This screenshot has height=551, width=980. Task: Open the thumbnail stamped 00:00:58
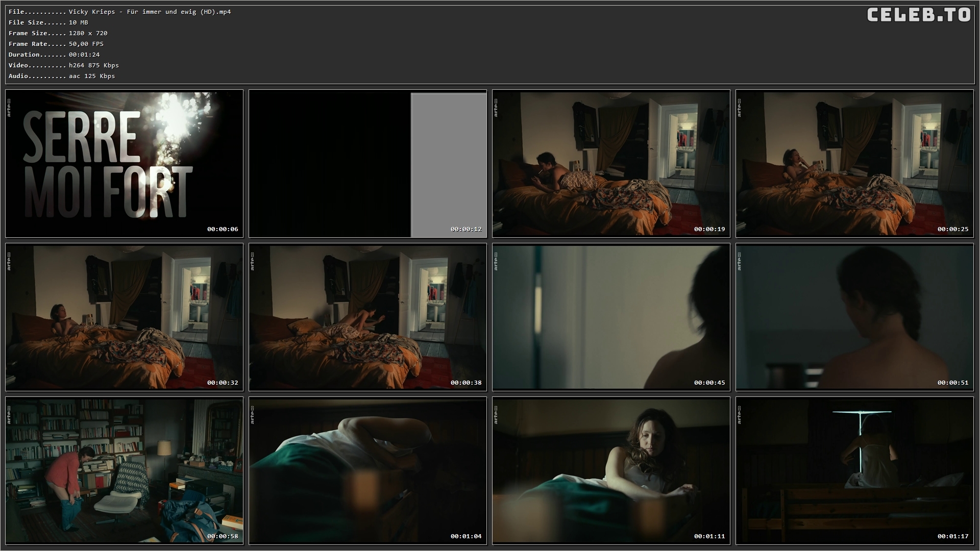pos(124,471)
